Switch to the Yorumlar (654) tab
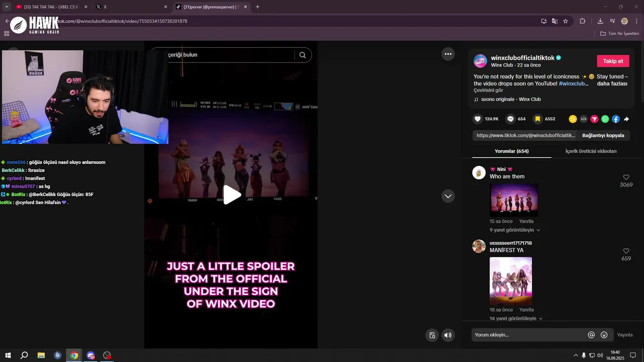 (512, 151)
